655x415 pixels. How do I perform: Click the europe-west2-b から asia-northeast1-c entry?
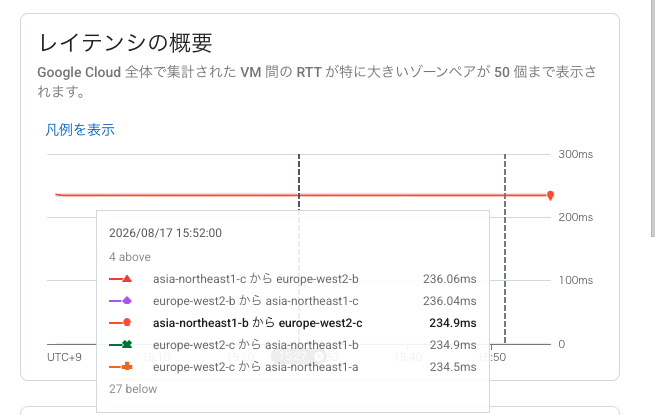click(256, 301)
